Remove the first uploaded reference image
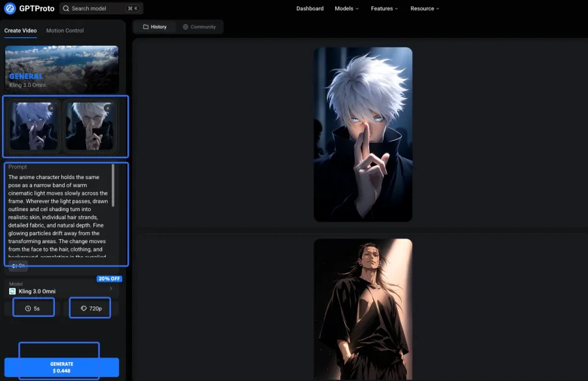Viewport: 588px width, 381px height. tap(52, 108)
